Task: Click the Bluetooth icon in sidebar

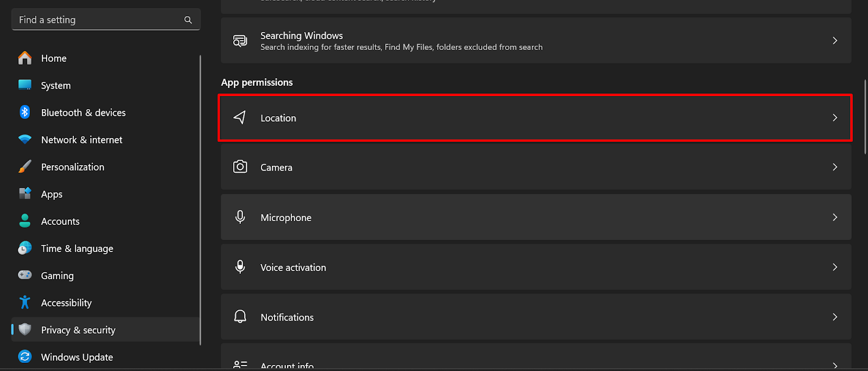Action: coord(25,112)
